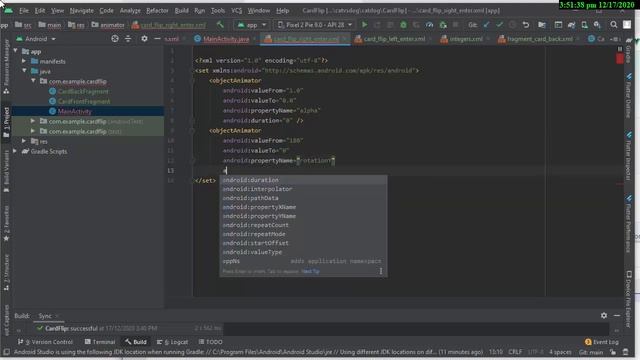Screen dimensions: 640x360
Task: Open Version Control tool window
Action: (45, 342)
